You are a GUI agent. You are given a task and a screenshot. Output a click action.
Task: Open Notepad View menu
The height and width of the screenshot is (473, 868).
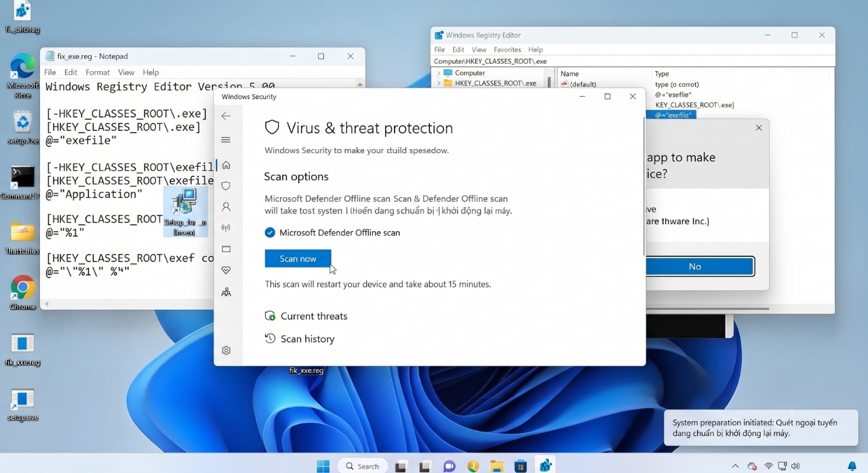click(126, 73)
